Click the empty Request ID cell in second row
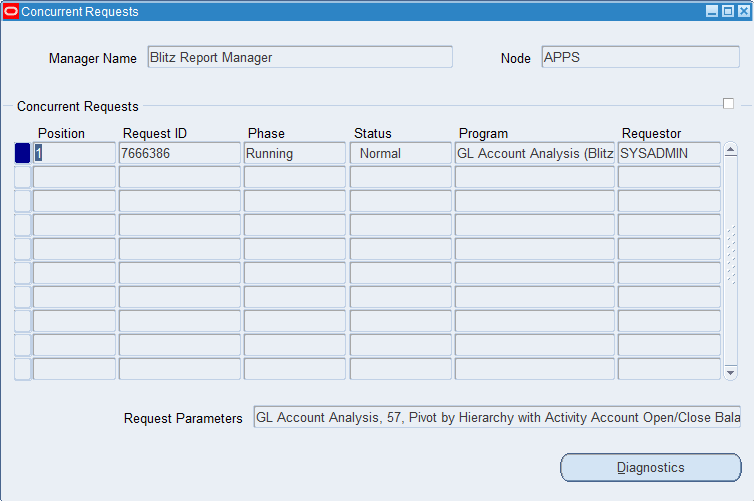This screenshot has width=754, height=501. point(179,177)
